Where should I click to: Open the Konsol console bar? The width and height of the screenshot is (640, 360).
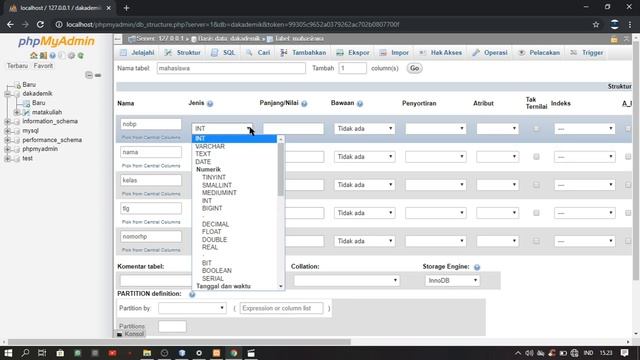131,334
